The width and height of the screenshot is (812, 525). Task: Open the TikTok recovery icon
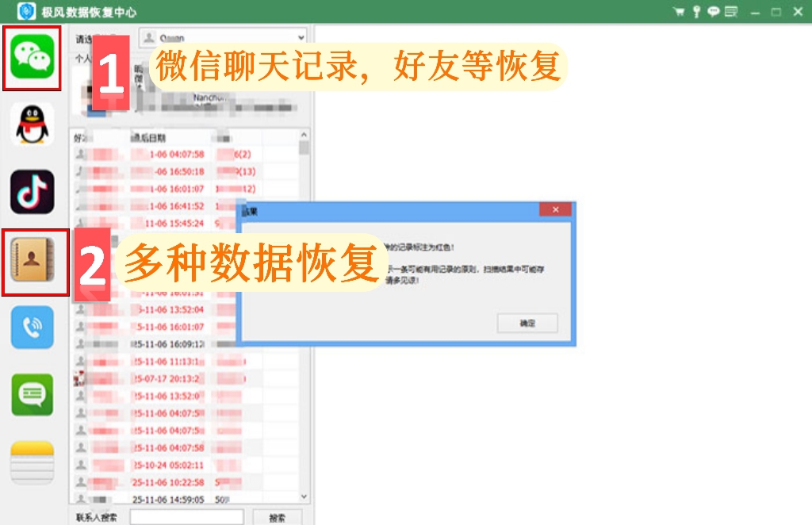(x=32, y=192)
